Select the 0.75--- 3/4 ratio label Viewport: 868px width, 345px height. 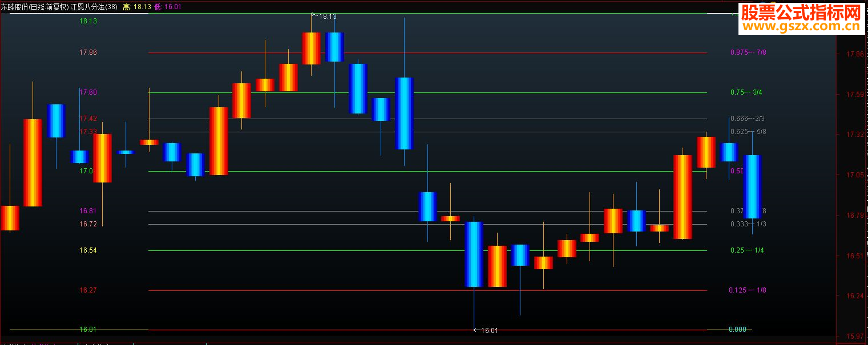pyautogui.click(x=746, y=92)
